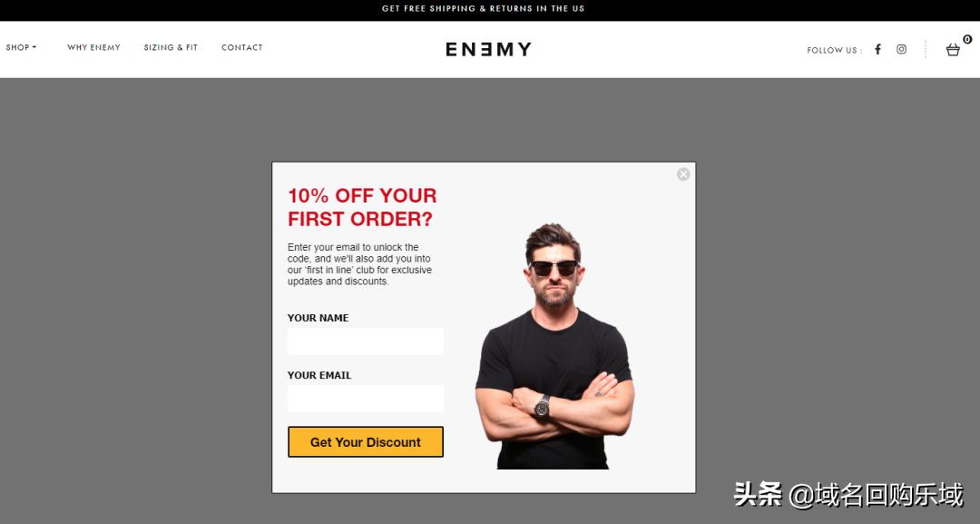
Task: Click the ENEMY logo
Action: [x=489, y=49]
